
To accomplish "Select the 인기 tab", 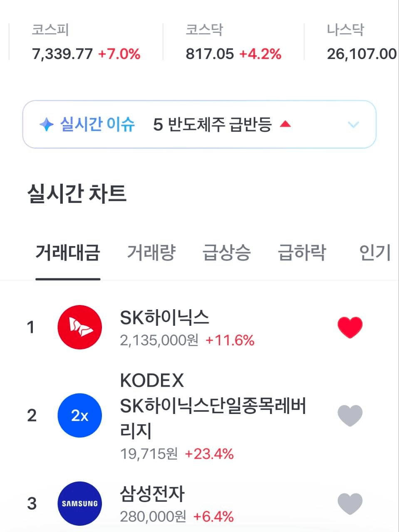I will click(375, 252).
